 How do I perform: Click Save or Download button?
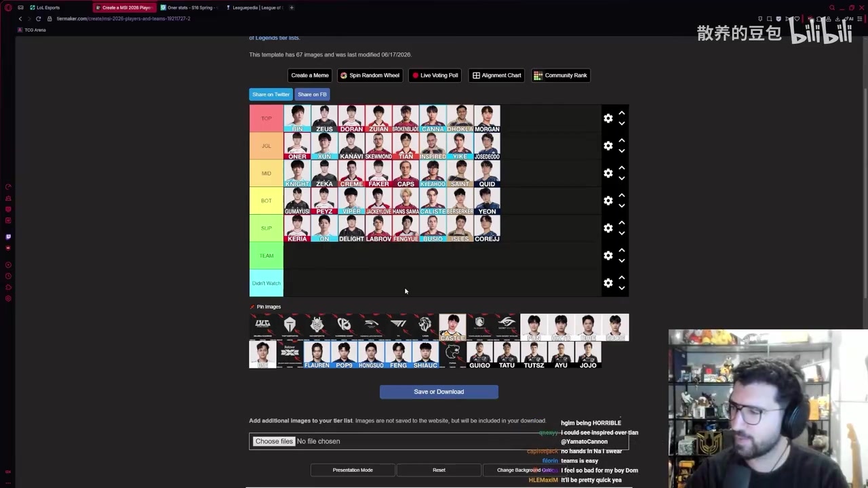pos(439,392)
